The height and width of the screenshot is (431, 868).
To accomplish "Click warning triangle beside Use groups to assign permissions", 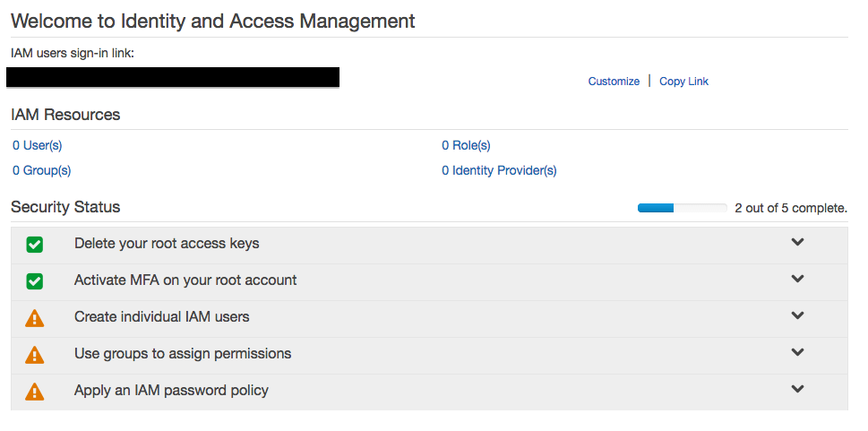I will click(x=34, y=355).
